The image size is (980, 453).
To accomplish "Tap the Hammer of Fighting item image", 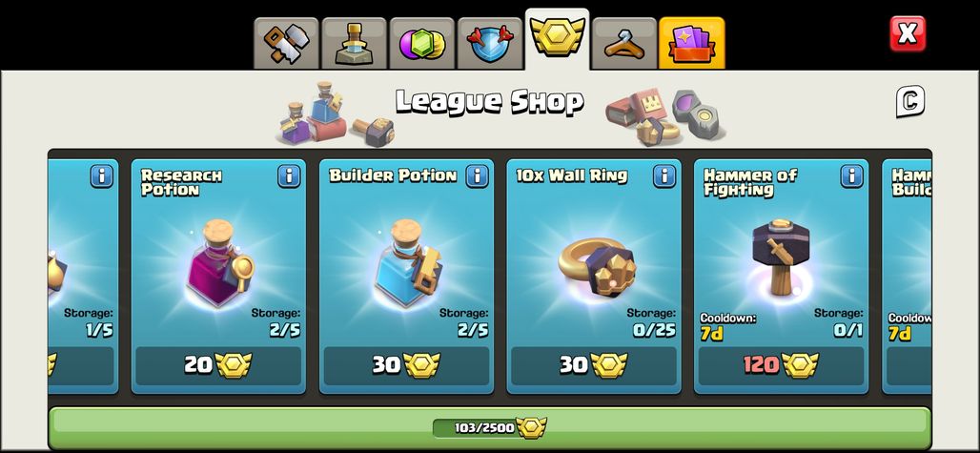I will (x=781, y=257).
